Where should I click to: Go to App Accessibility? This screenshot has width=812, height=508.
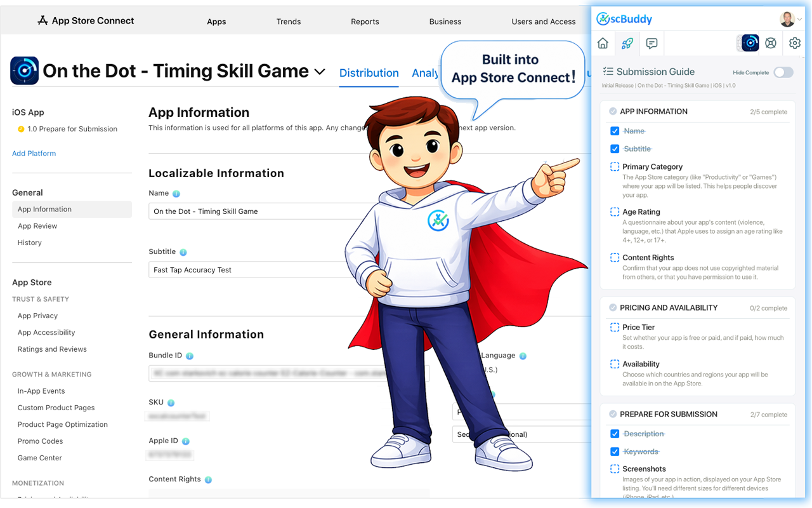(46, 333)
